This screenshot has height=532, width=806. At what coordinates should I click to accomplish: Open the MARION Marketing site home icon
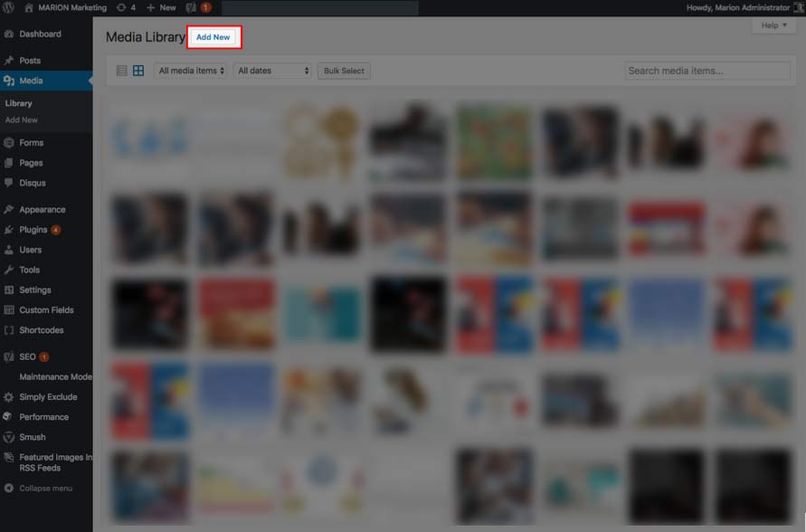29,7
